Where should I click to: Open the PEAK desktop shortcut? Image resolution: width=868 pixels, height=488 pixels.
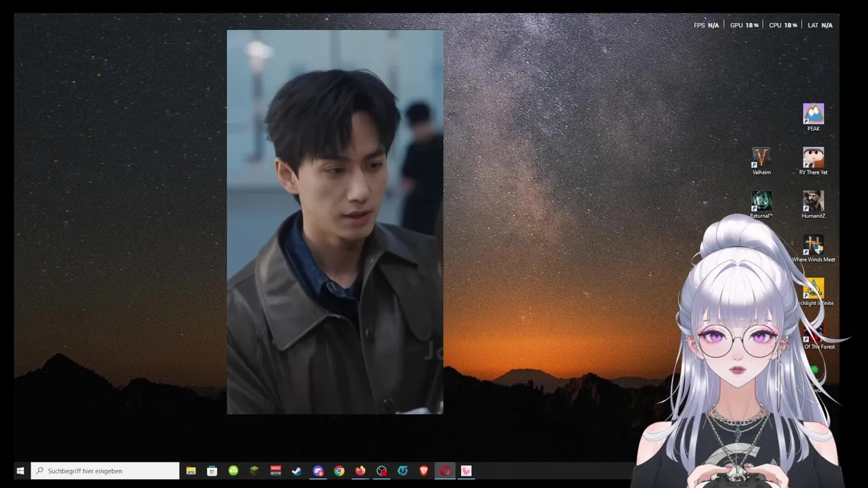(813, 117)
